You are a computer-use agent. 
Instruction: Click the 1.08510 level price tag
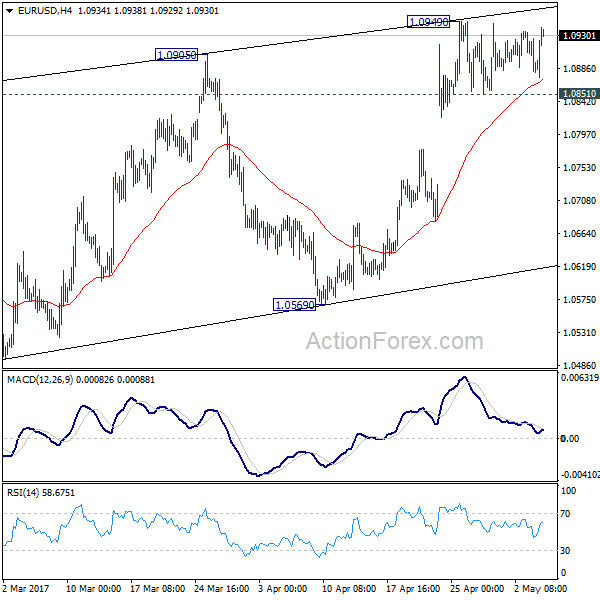tap(579, 93)
